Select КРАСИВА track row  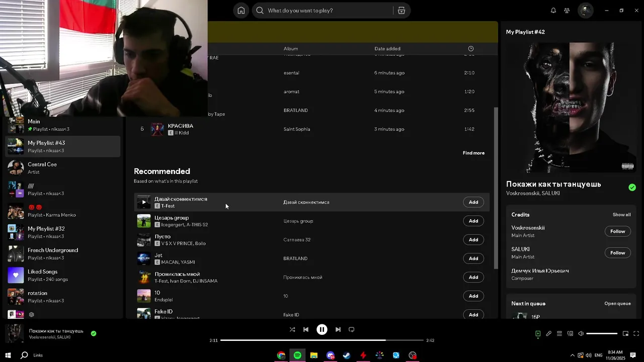click(x=312, y=129)
